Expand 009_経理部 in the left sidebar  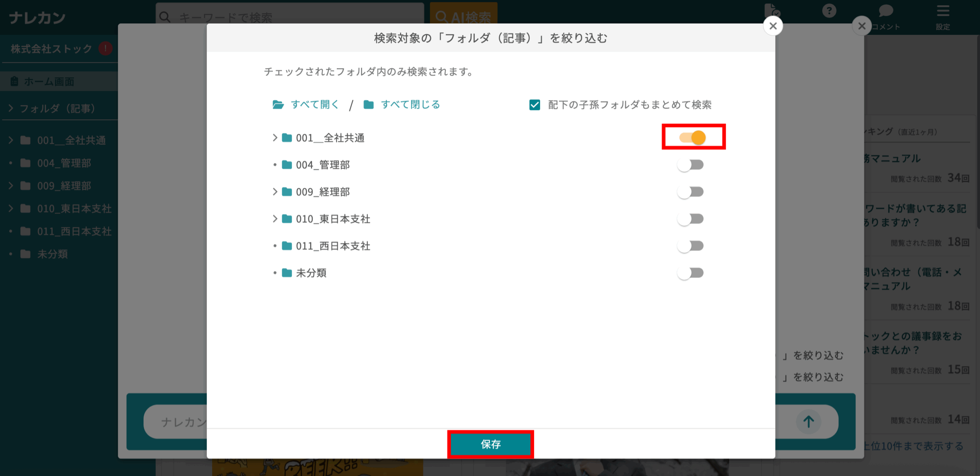[x=11, y=186]
